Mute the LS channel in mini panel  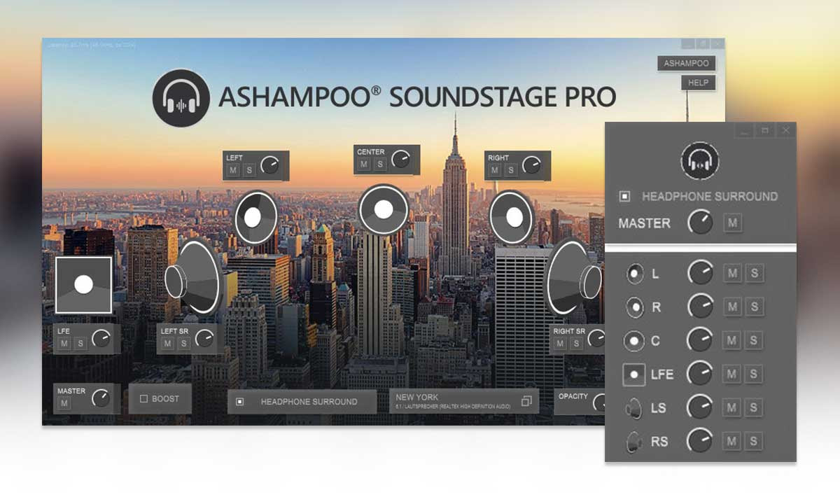[733, 408]
